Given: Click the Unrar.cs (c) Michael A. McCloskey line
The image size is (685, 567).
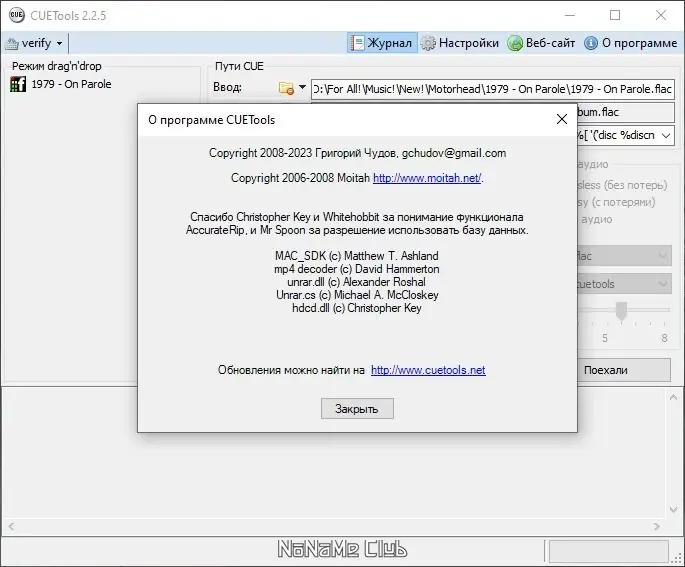Looking at the screenshot, I should coord(356,295).
